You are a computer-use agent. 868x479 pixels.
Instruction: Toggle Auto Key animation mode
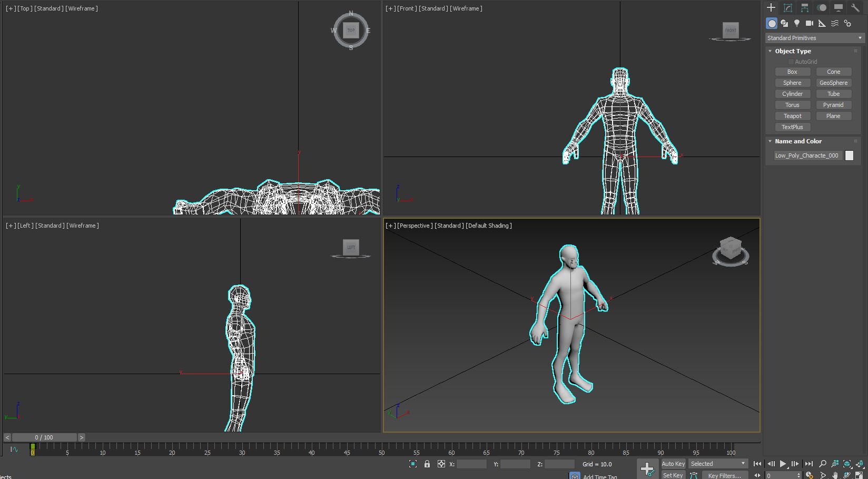tap(673, 464)
